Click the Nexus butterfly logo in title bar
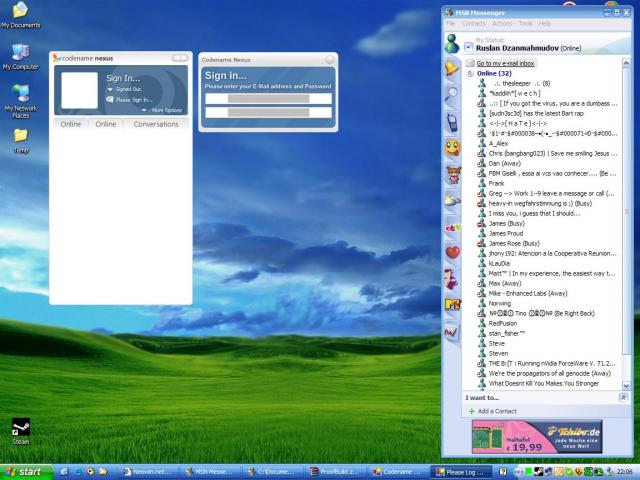Screen dimensions: 640x480 coord(57,58)
